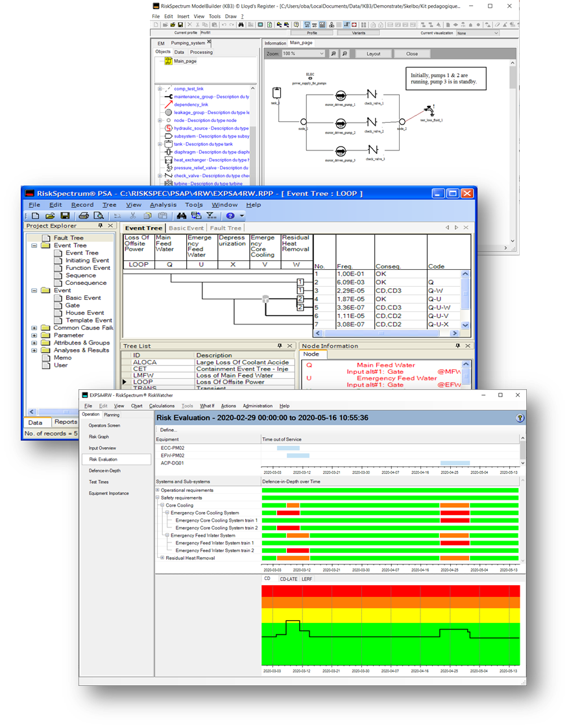Click Save floppy icon in PSA toolbar
The image size is (569, 728).
pyautogui.click(x=65, y=216)
